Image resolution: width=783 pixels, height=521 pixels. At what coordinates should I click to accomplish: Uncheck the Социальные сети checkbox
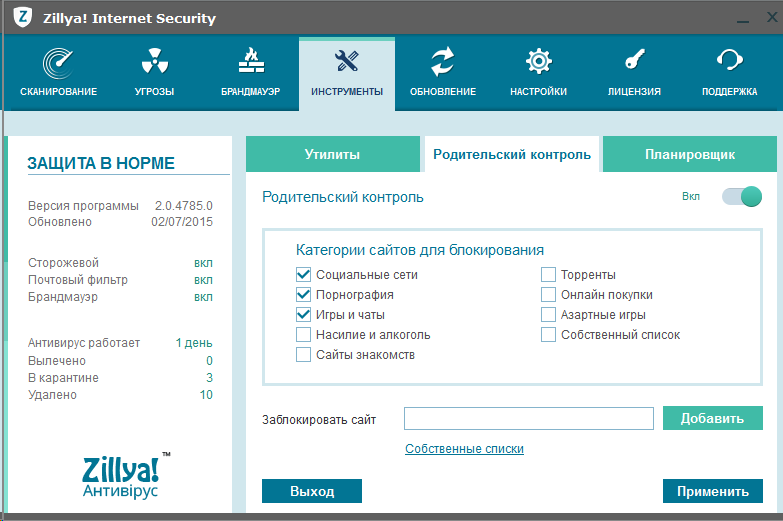coord(303,275)
